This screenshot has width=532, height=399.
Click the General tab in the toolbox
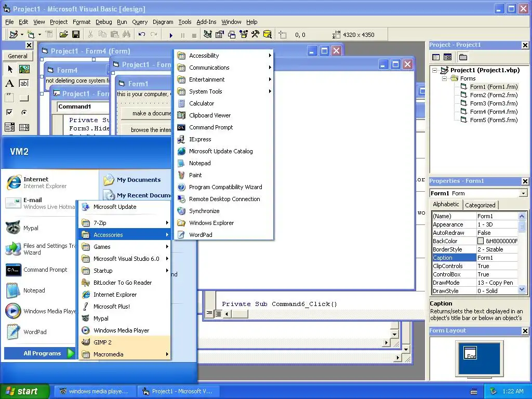18,56
